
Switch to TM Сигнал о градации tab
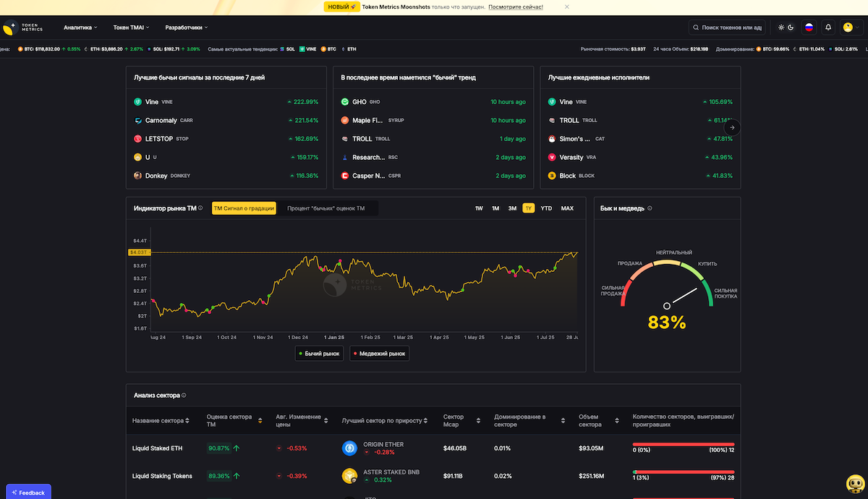(244, 208)
